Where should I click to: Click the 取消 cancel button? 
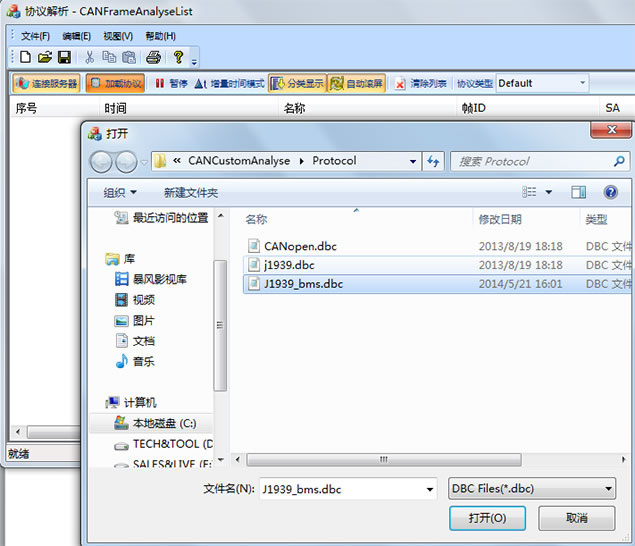click(x=576, y=518)
